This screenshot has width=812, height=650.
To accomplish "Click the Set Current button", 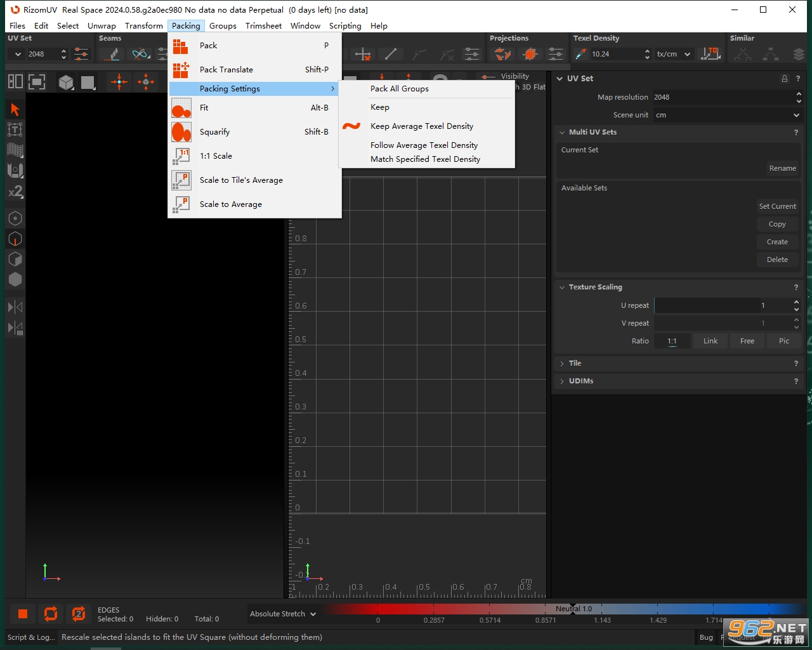I will coord(777,206).
